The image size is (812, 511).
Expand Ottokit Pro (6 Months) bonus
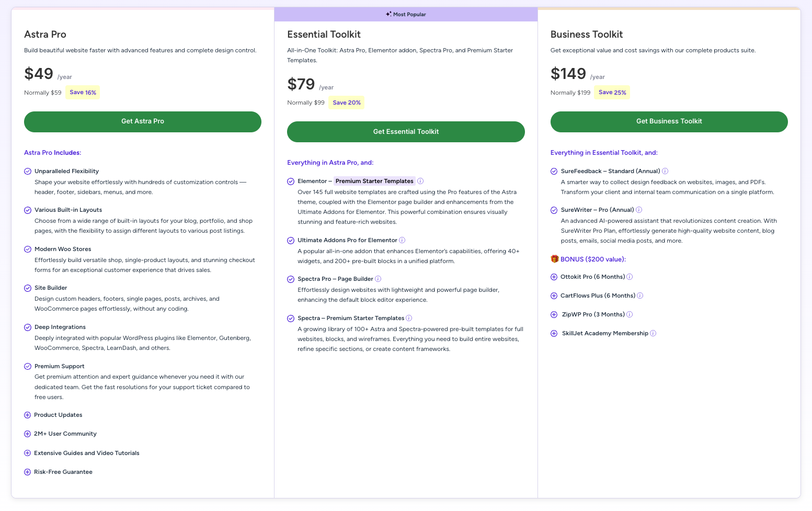point(554,277)
